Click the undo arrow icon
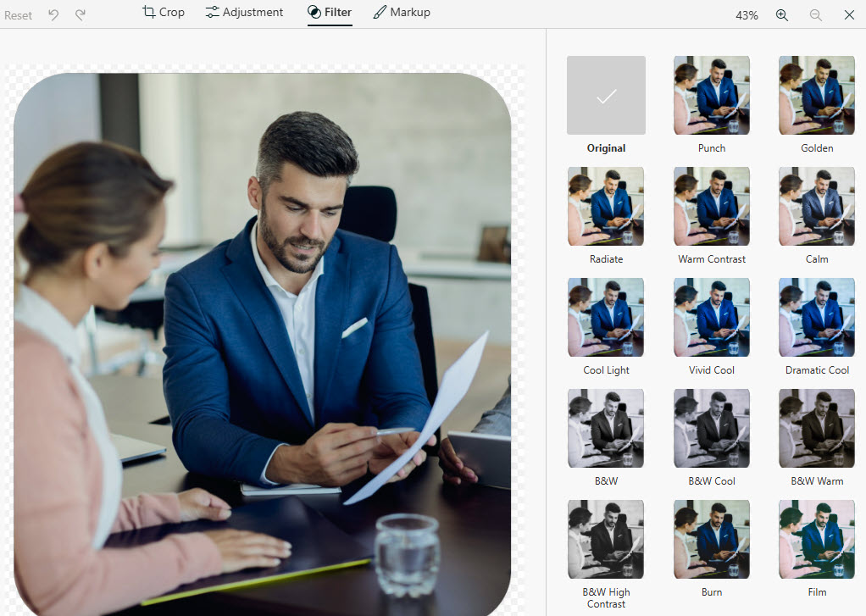Image resolution: width=866 pixels, height=616 pixels. (x=53, y=15)
